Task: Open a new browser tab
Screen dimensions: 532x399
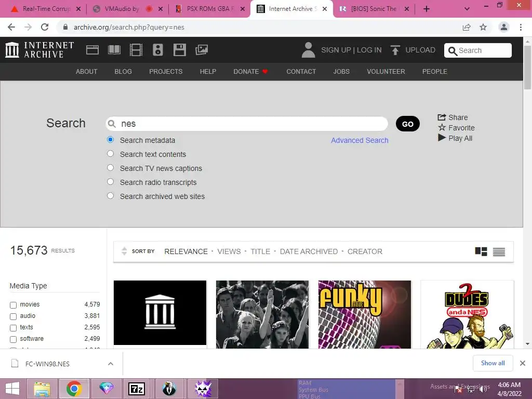Action: (427, 9)
